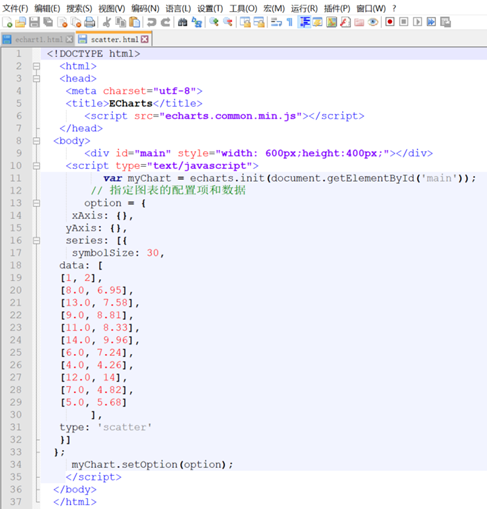The width and height of the screenshot is (487, 509).
Task: Open the 文件(F) menu
Action: coord(15,8)
